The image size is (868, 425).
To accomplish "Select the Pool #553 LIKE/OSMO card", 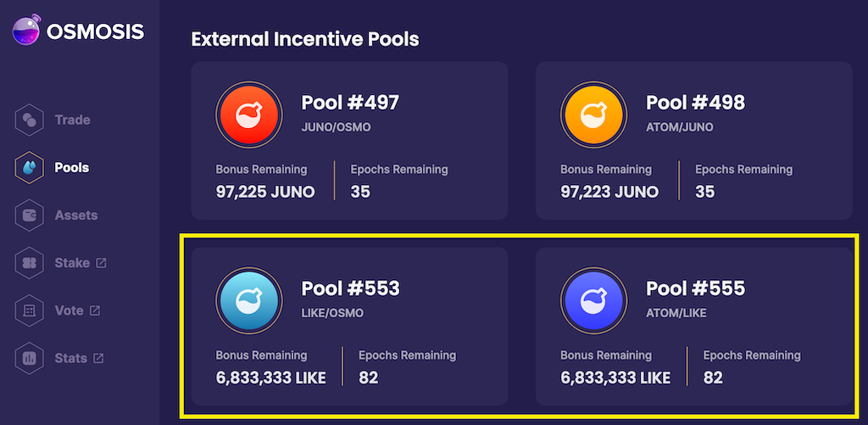I will (349, 327).
